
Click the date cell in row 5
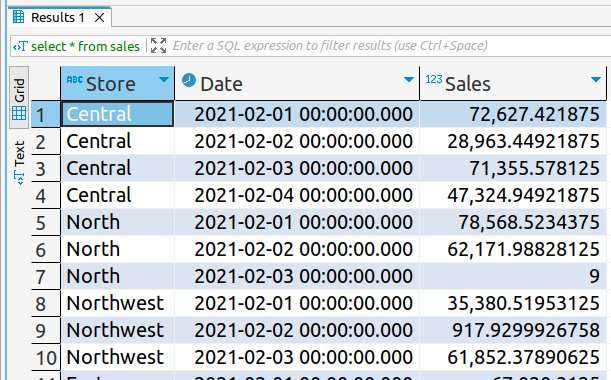297,223
